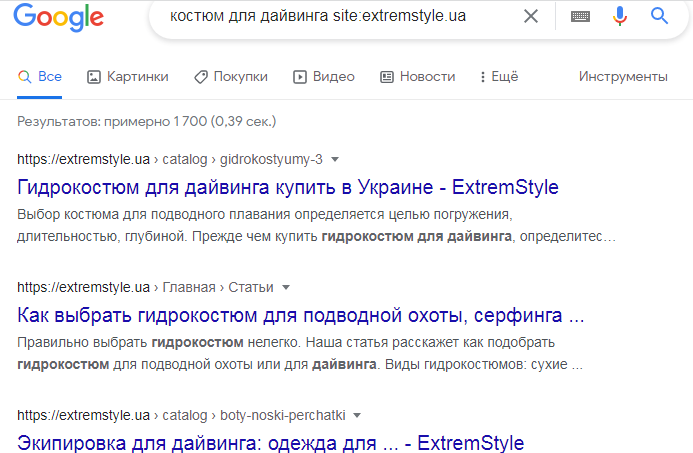Open result Экипировка для дайвинга: одежда
The height and width of the screenshot is (453, 693).
270,443
